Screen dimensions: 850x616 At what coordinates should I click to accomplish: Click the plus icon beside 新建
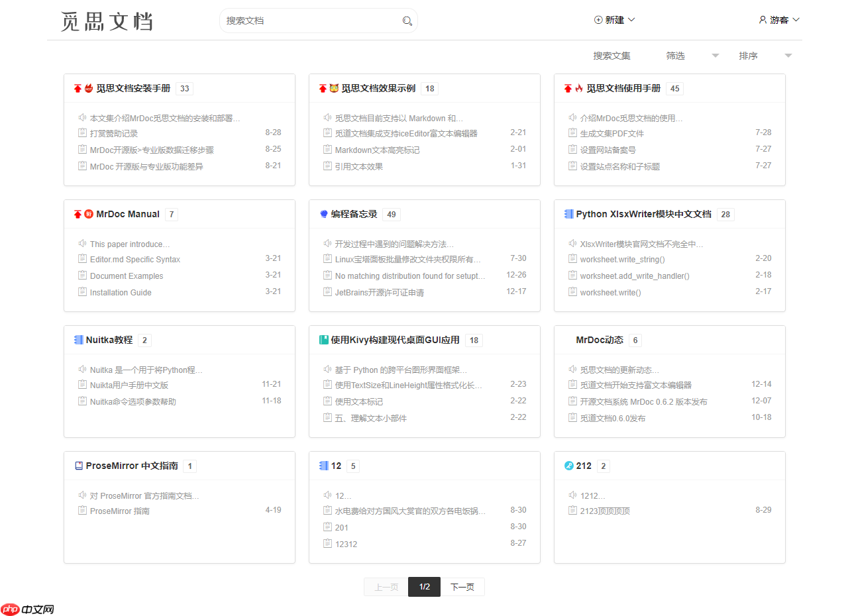(598, 20)
